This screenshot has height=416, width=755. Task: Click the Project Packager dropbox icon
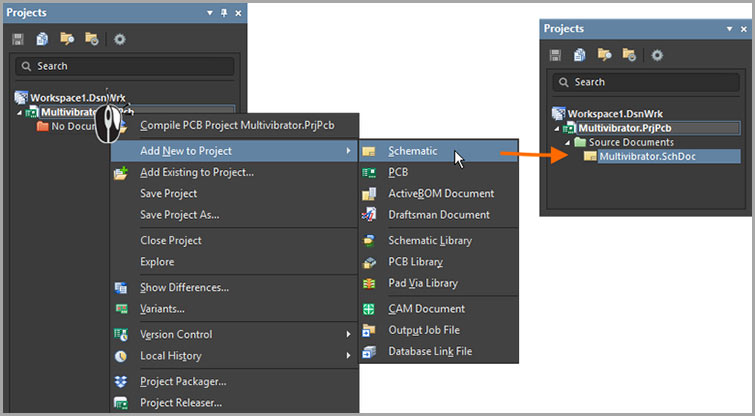pyautogui.click(x=121, y=382)
